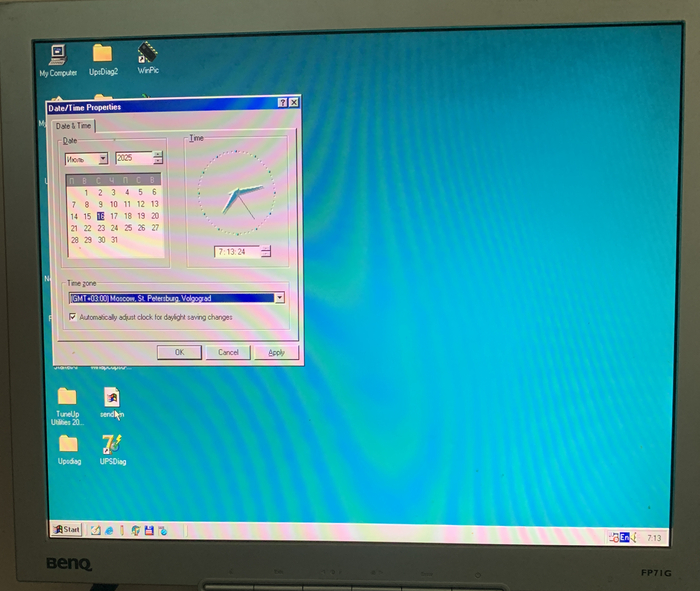Click the time input field
The width and height of the screenshot is (700, 591).
pos(237,252)
